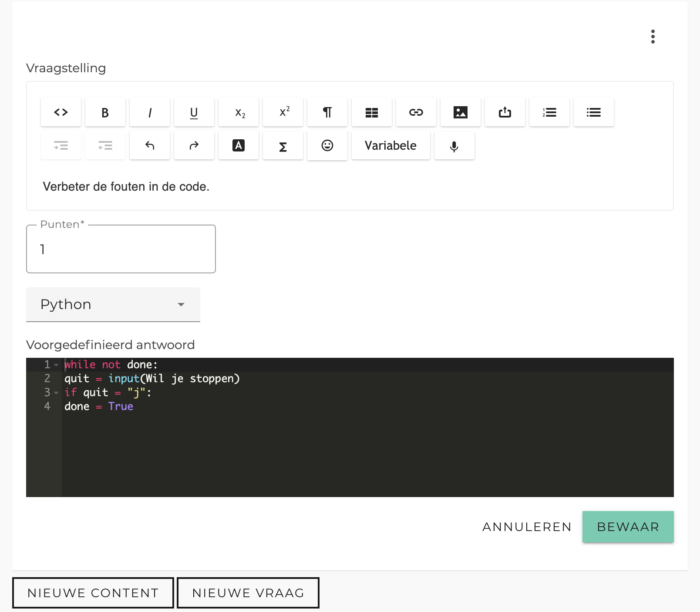Increase text indent
700x612 pixels.
click(61, 145)
